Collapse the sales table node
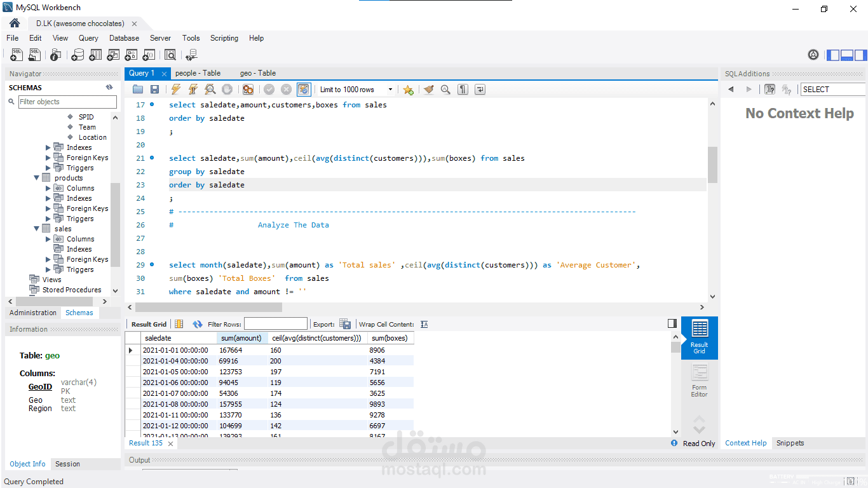868x488 pixels. tap(37, 229)
